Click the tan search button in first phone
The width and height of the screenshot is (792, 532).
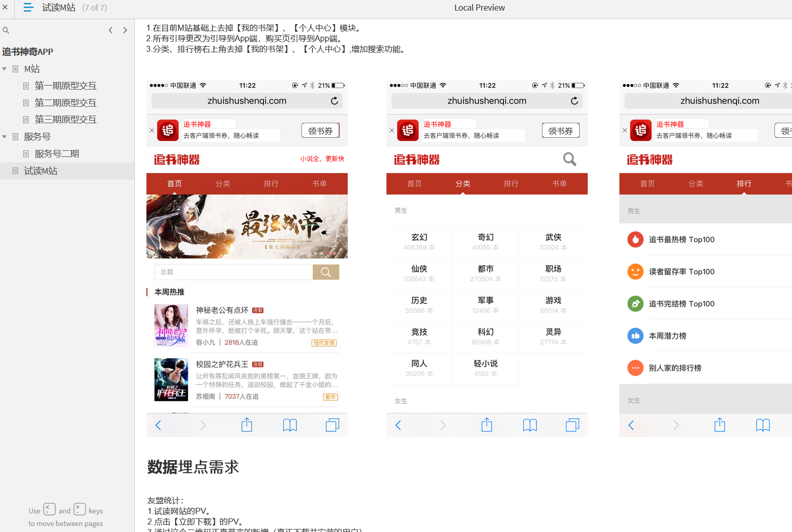coord(326,272)
